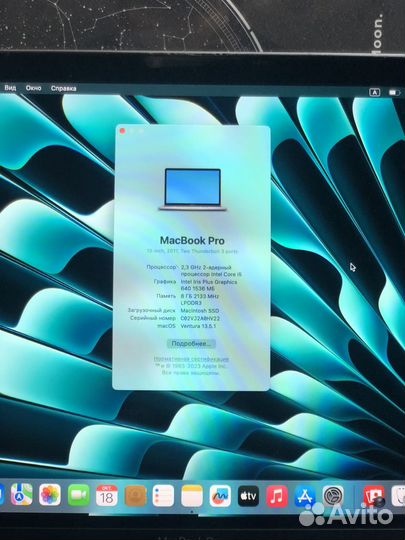The image size is (405, 540).
Task: Click the '2,3 GHz 2-ядерный' processor value
Action: (206, 267)
